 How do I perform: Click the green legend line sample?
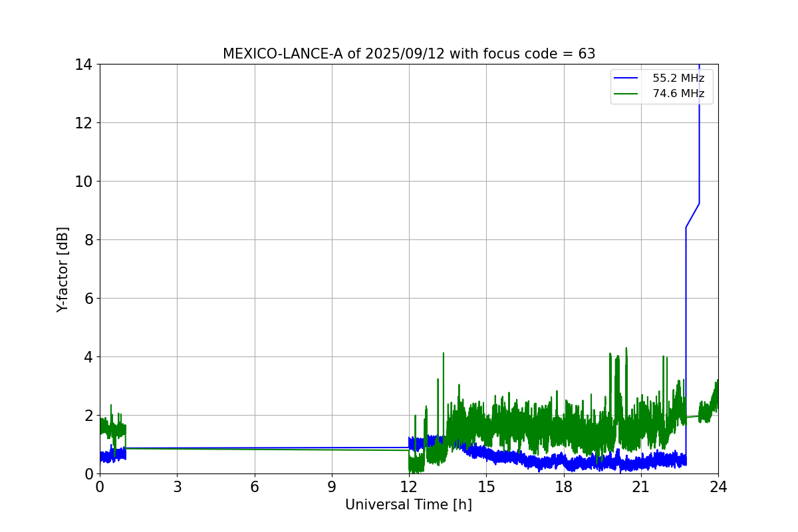(627, 94)
